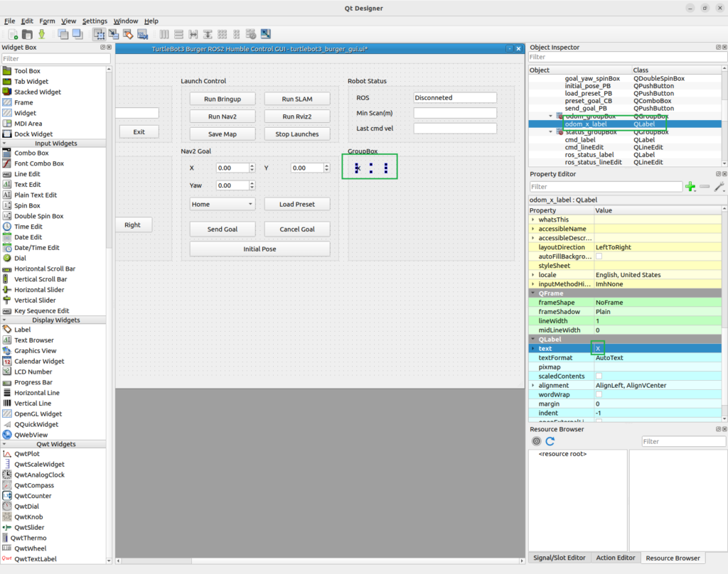Click the Stop Launches button
Screen dimensions: 728x574
[x=297, y=134]
